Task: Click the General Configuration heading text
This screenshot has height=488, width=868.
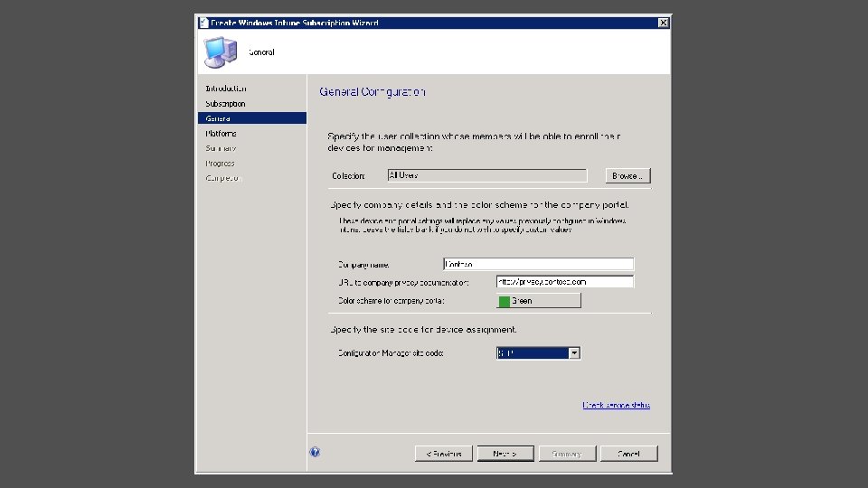Action: [x=373, y=92]
